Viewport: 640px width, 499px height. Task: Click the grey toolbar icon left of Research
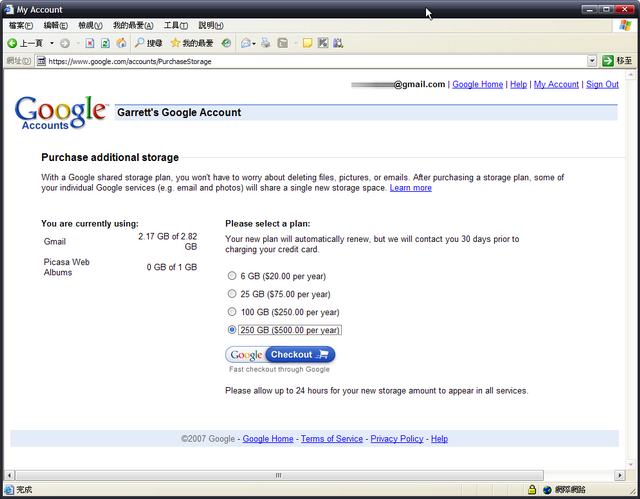point(323,43)
